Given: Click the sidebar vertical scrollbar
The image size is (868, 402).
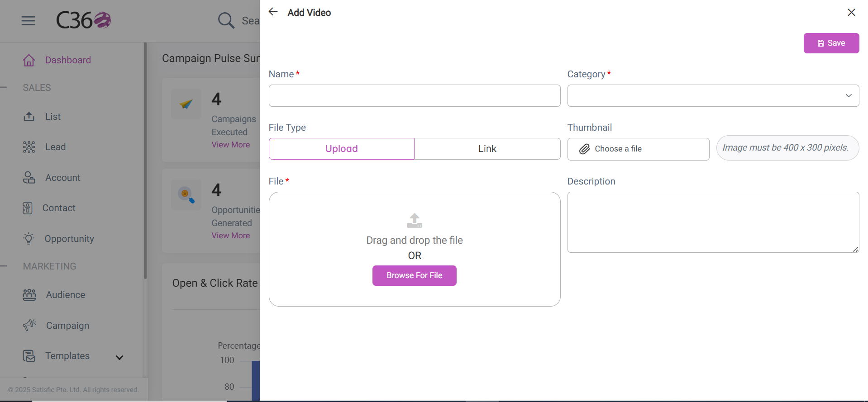Looking at the screenshot, I should tap(145, 161).
